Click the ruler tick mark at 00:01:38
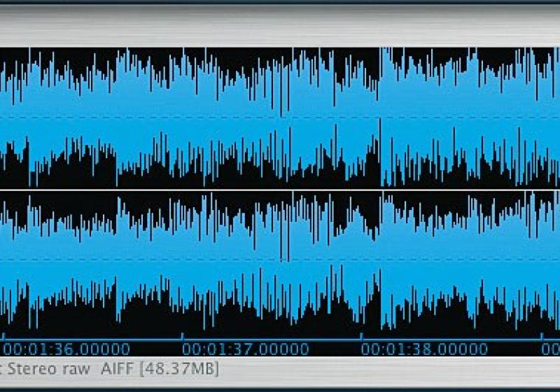This screenshot has height=392, width=560. click(361, 337)
